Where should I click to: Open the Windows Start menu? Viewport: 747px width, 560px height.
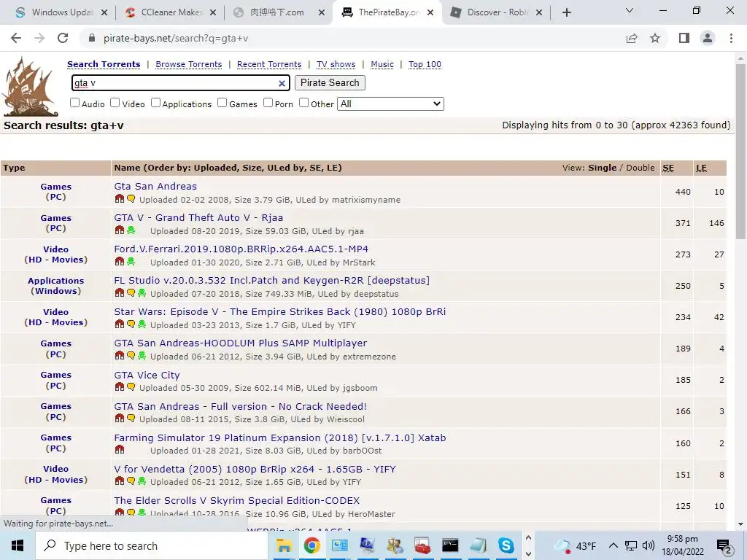click(18, 545)
